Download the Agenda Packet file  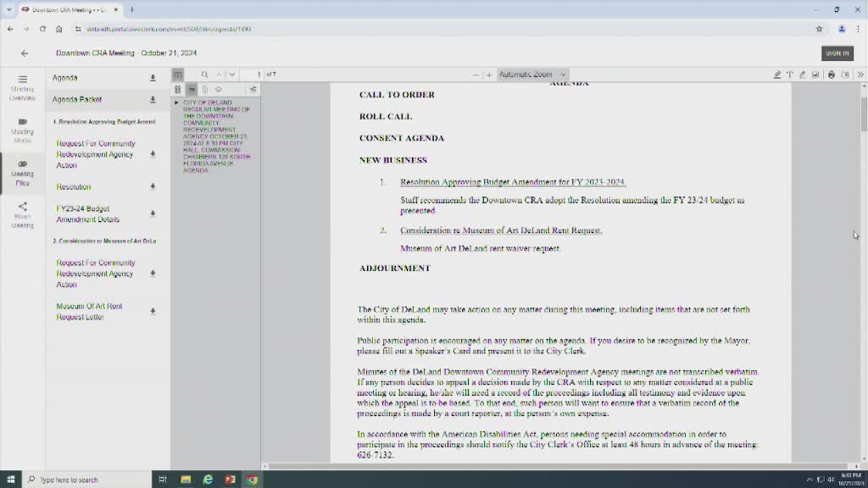point(153,100)
